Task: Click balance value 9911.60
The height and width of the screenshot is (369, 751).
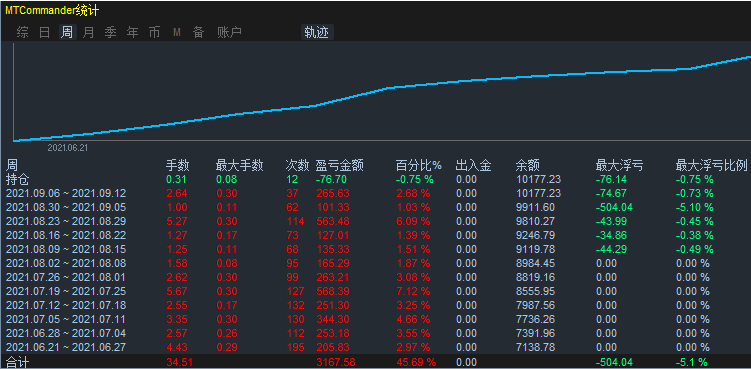Action: click(535, 208)
